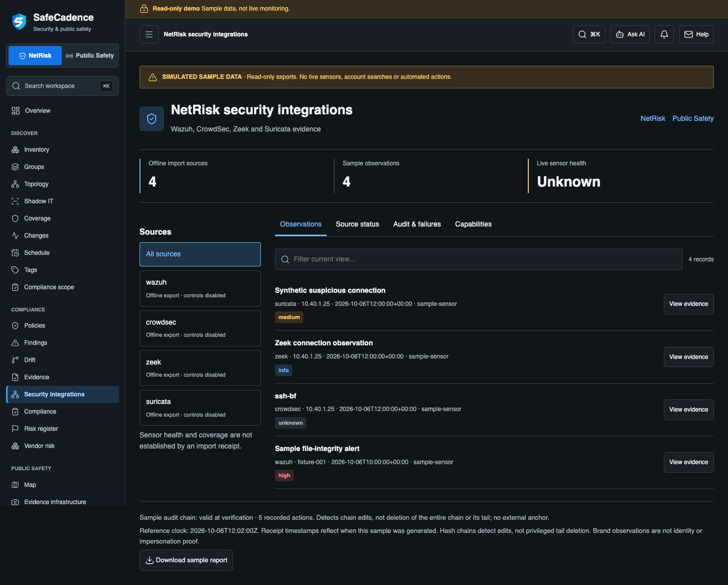Screen dimensions: 728x585
Task: Open Audit & failures tab
Action: [417, 224]
